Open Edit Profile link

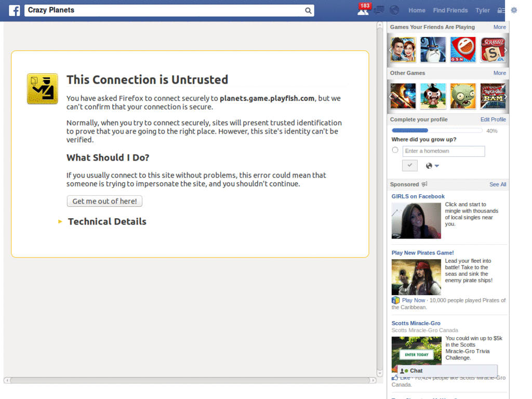pyautogui.click(x=493, y=119)
